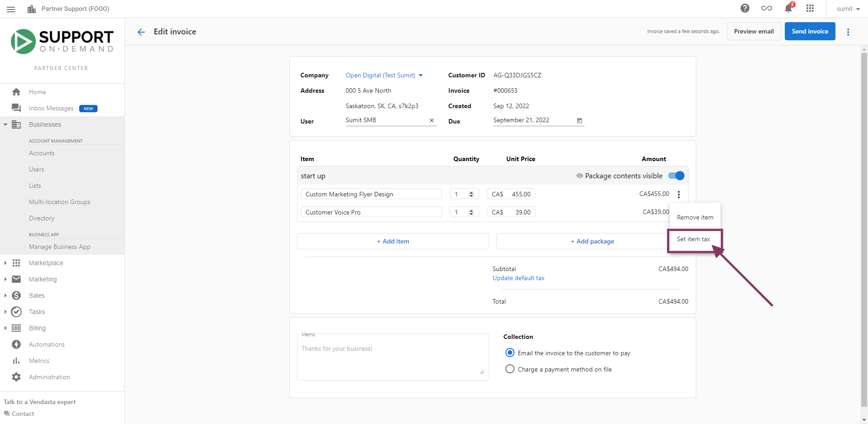
Task: Expand the Sales section arrow
Action: tap(5, 295)
